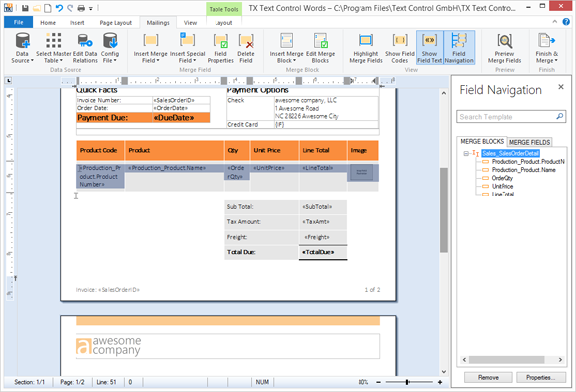Viewport: 576px width, 392px height.
Task: Toggle Show Field Codes
Action: coord(400,48)
